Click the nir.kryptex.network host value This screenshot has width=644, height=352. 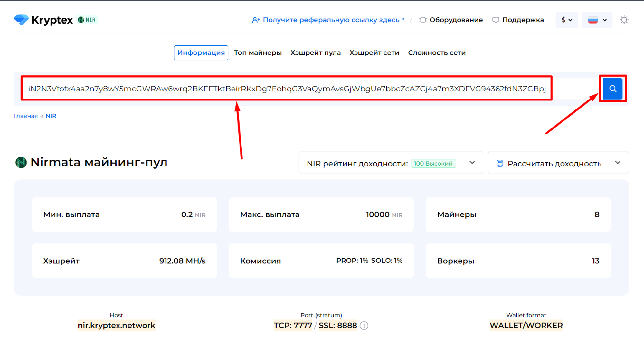click(x=116, y=326)
